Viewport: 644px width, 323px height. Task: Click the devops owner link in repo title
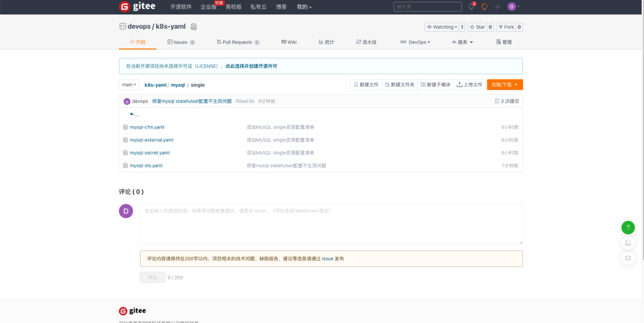(139, 27)
